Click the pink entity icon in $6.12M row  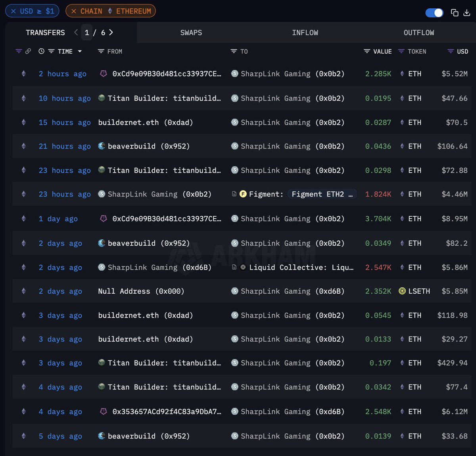(x=103, y=412)
